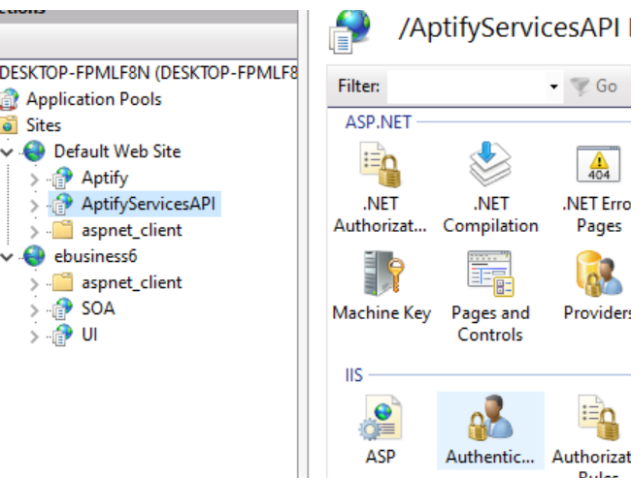This screenshot has height=488, width=644.
Task: Open the Pages and Controls feature icon
Action: click(x=490, y=273)
